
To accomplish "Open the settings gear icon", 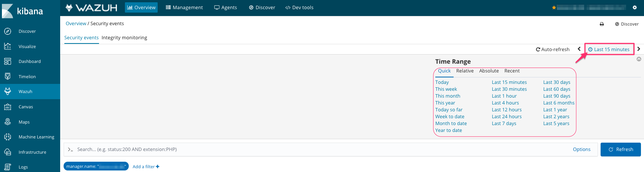I will point(634,8).
